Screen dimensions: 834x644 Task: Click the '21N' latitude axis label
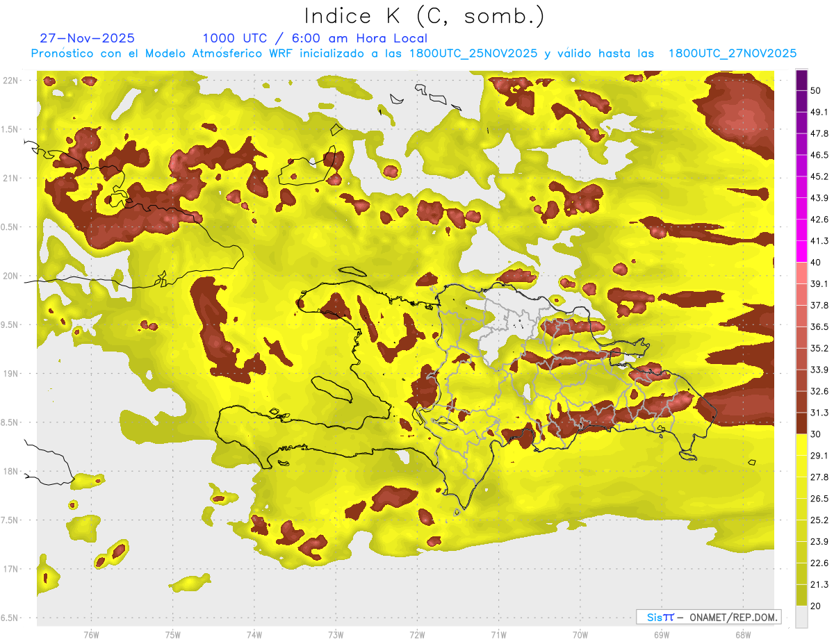(11, 179)
